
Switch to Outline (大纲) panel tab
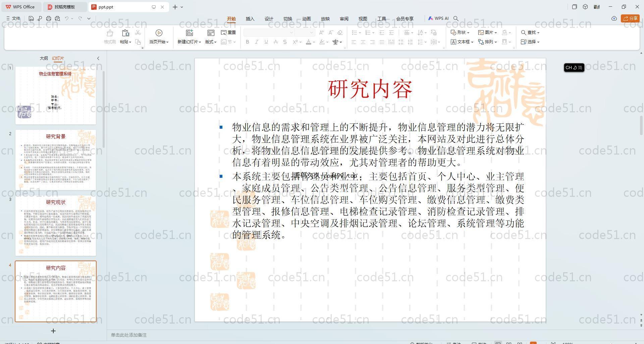(x=44, y=58)
